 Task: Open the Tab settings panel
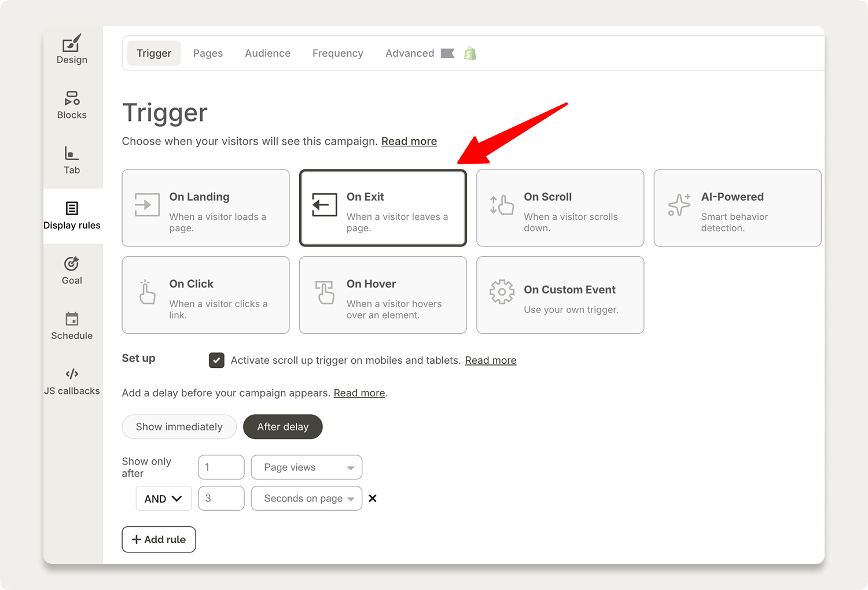pos(71,161)
